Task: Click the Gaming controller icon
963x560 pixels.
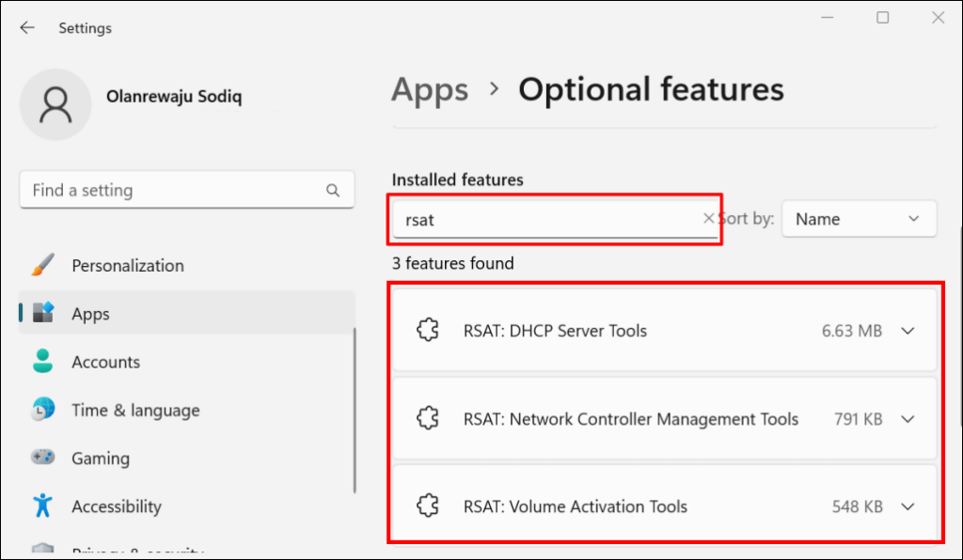Action: click(43, 459)
